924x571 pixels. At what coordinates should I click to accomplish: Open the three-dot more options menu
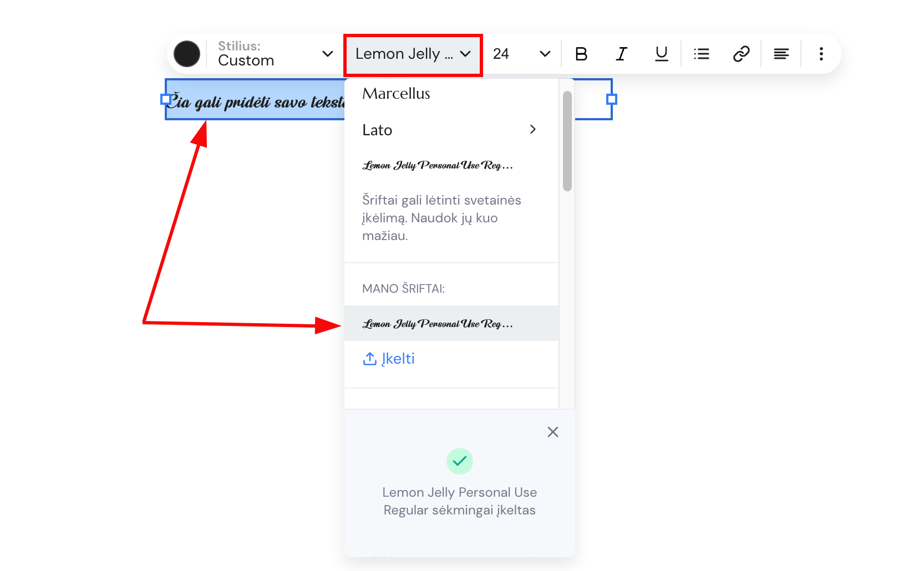pyautogui.click(x=821, y=54)
